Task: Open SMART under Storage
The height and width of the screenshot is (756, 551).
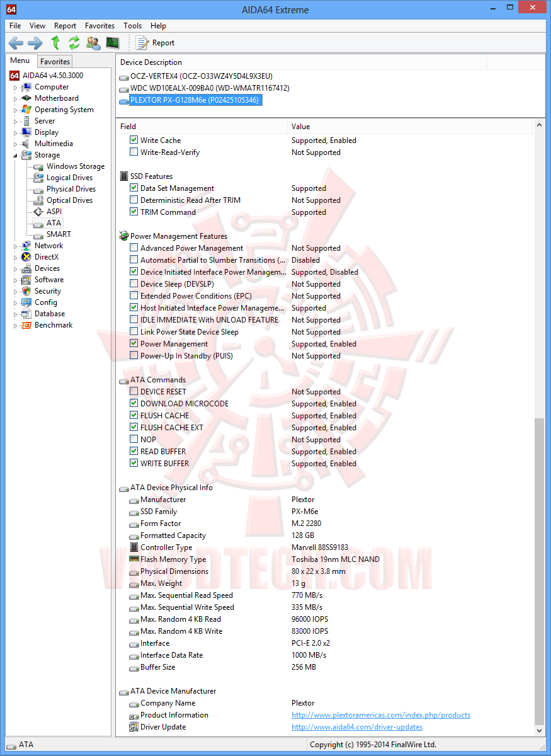Action: point(59,234)
